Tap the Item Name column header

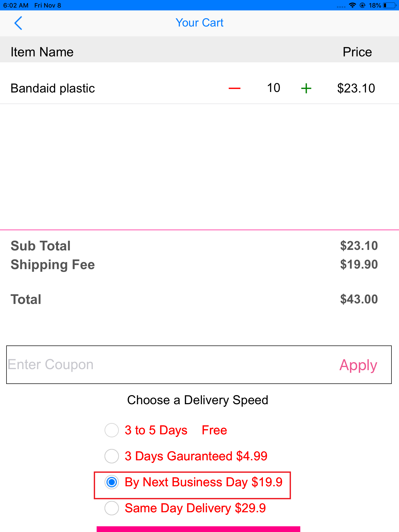42,52
